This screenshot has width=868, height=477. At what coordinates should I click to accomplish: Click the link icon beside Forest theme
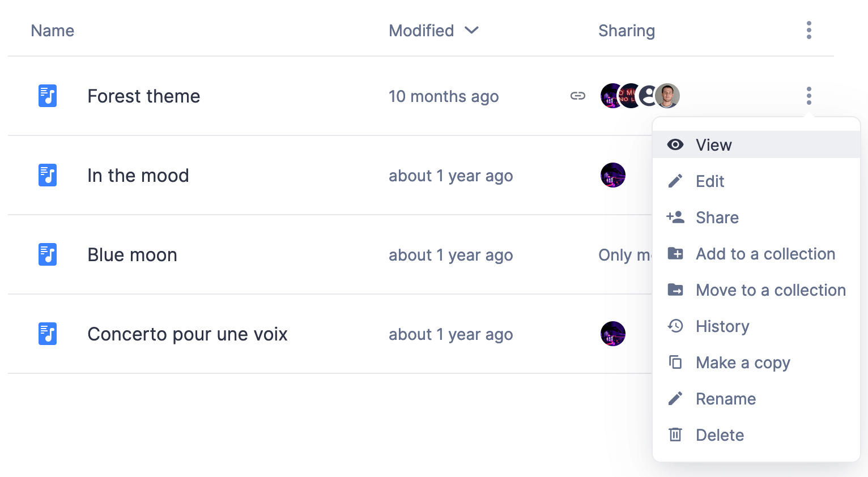click(x=577, y=96)
